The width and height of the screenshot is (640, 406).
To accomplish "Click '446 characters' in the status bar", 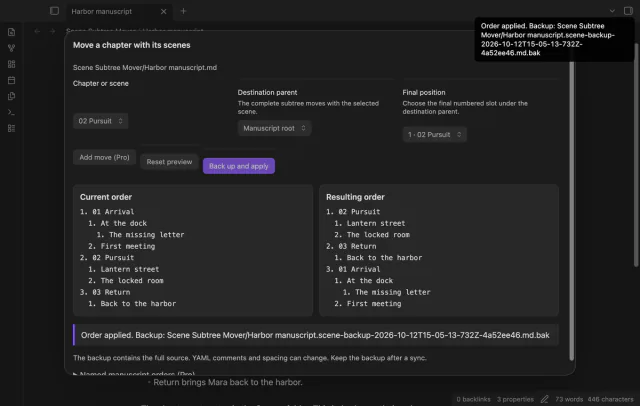I will 610,399.
